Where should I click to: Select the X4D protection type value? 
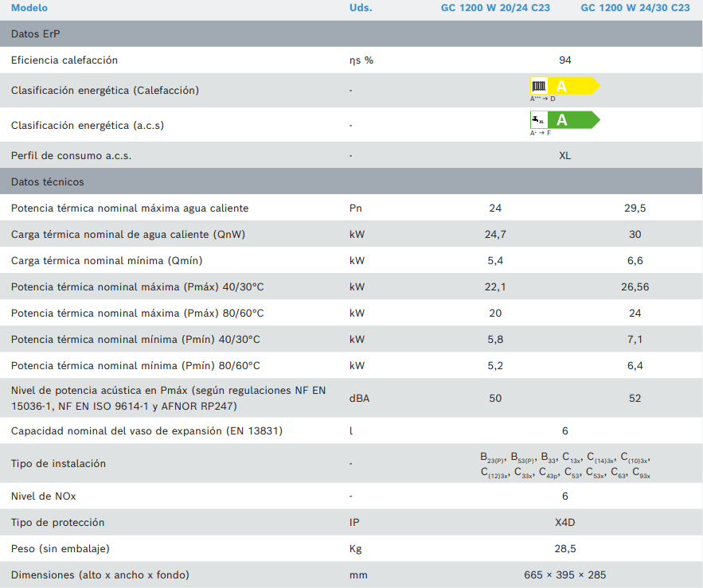tap(565, 523)
